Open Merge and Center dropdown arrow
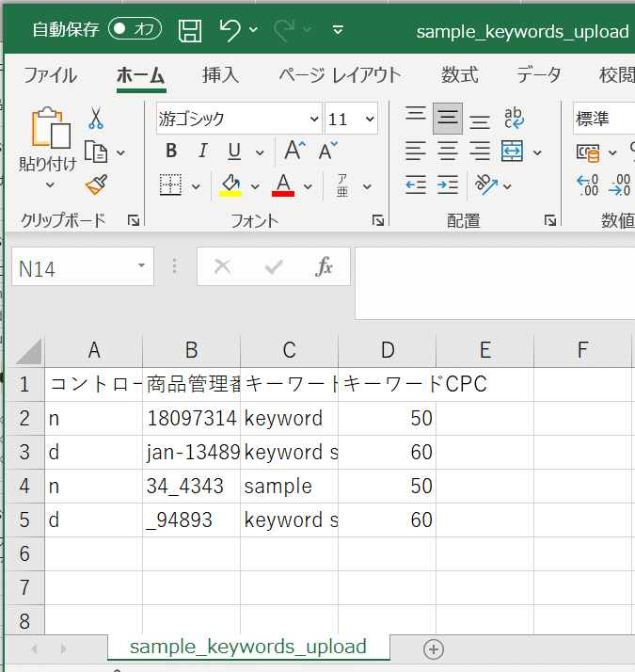The width and height of the screenshot is (635, 672). [537, 152]
